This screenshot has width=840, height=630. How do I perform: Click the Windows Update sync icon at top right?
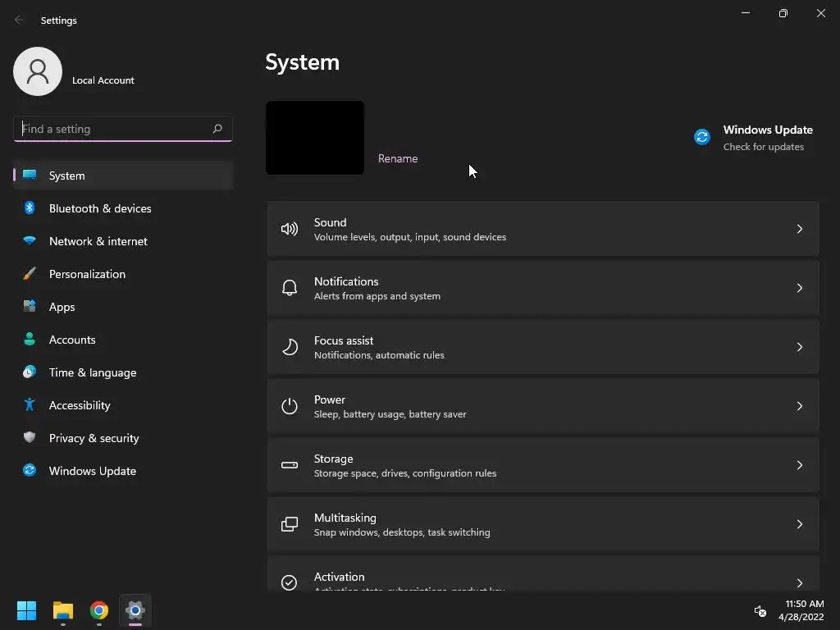tap(702, 137)
